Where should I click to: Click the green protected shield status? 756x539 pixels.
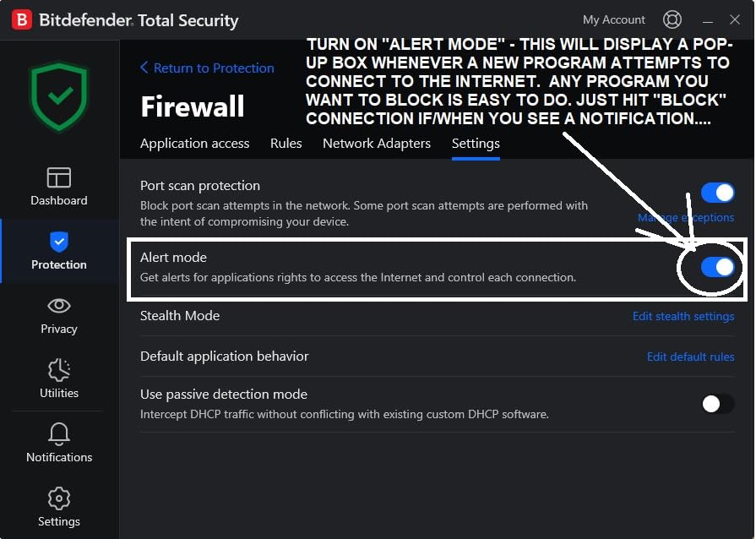(58, 95)
